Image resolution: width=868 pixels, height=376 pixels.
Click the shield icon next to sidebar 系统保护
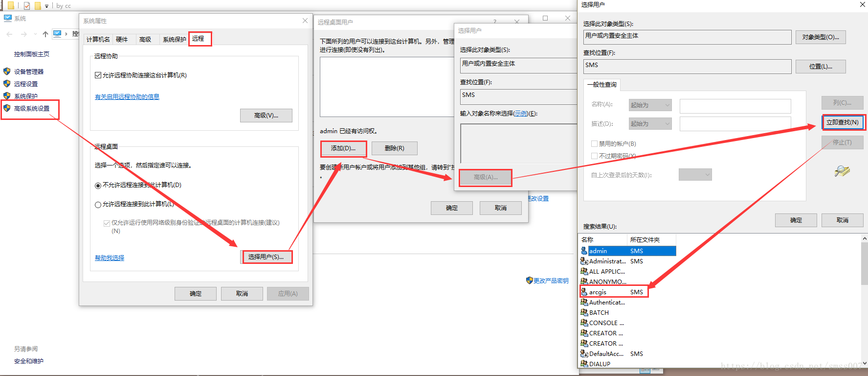pyautogui.click(x=7, y=95)
